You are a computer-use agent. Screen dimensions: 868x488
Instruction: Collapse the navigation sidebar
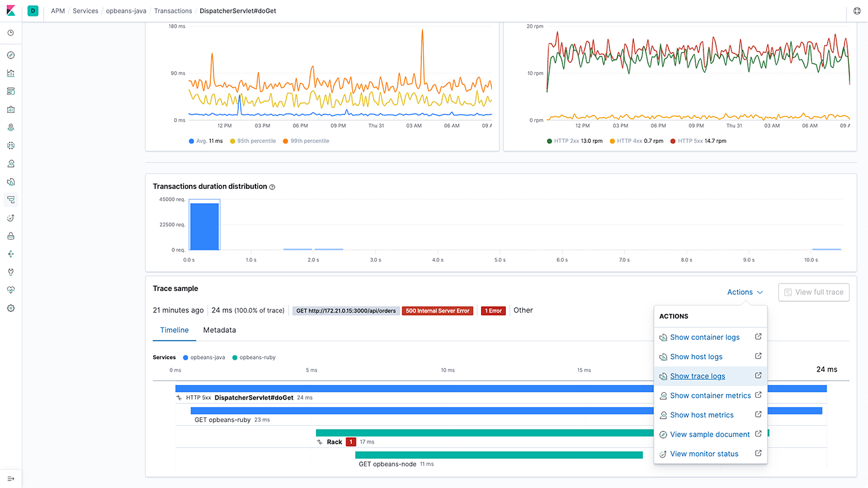[x=10, y=480]
